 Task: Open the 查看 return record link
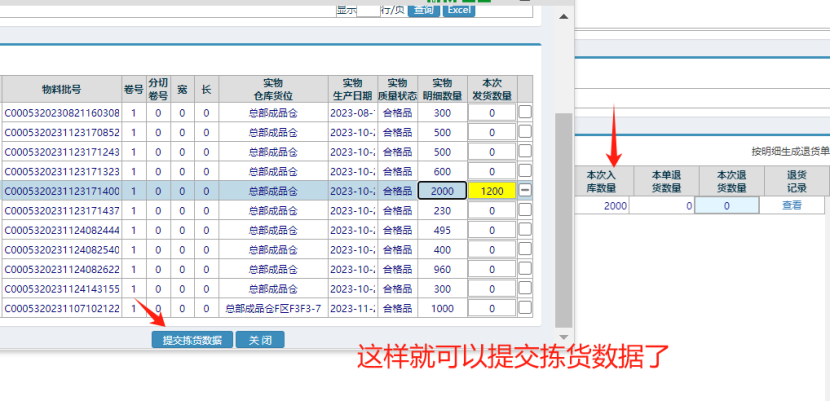[x=791, y=205]
